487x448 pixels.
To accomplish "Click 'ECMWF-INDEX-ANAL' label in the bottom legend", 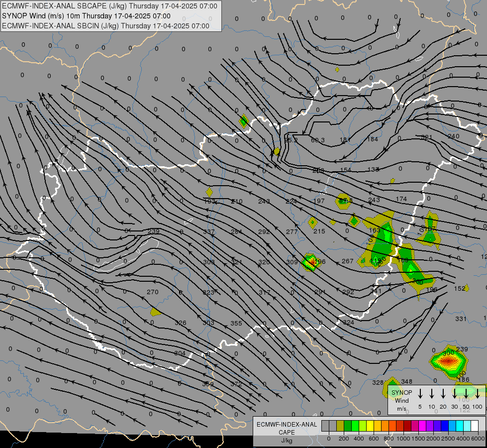I will coord(287,425).
